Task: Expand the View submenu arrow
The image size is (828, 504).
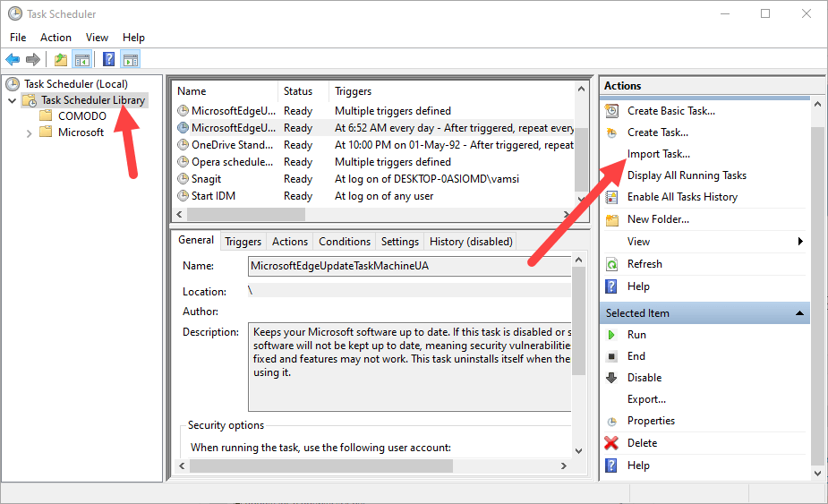Action: click(x=800, y=242)
